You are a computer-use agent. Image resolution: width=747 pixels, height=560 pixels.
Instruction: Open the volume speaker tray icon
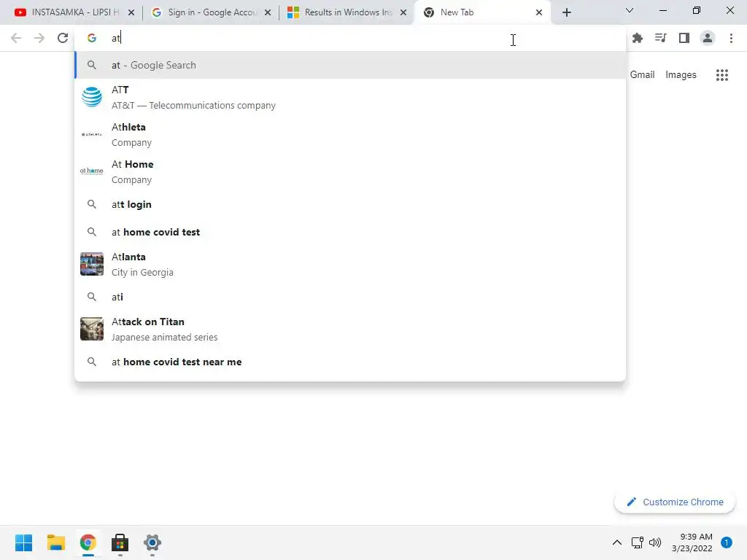click(655, 542)
